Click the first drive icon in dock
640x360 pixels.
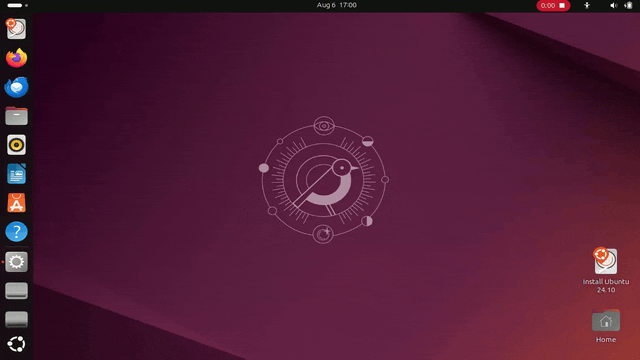pos(16,291)
